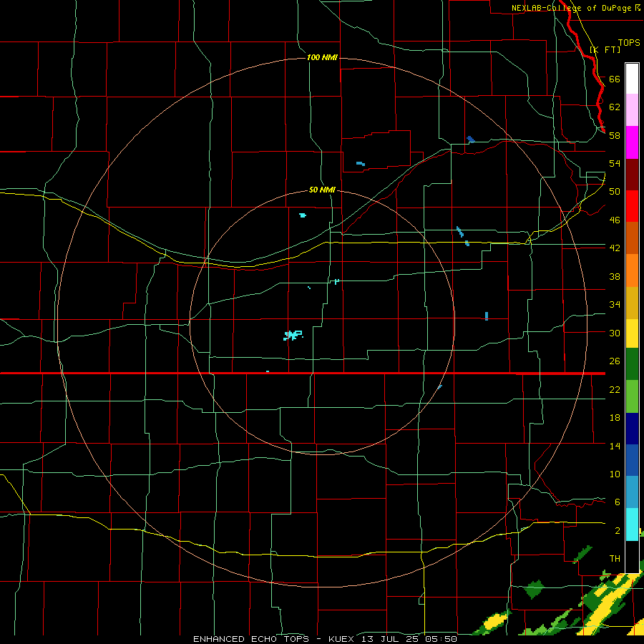Click the yellow swatch beside the 30 label

pos(632,333)
